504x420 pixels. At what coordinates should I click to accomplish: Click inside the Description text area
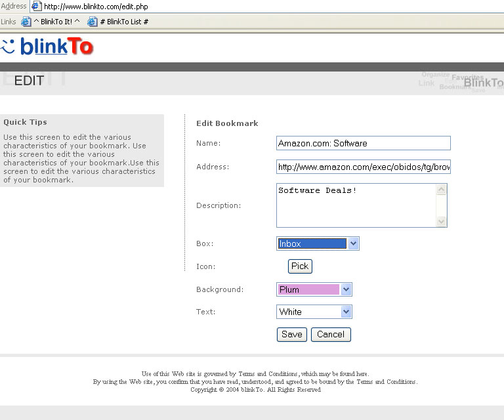click(x=356, y=205)
